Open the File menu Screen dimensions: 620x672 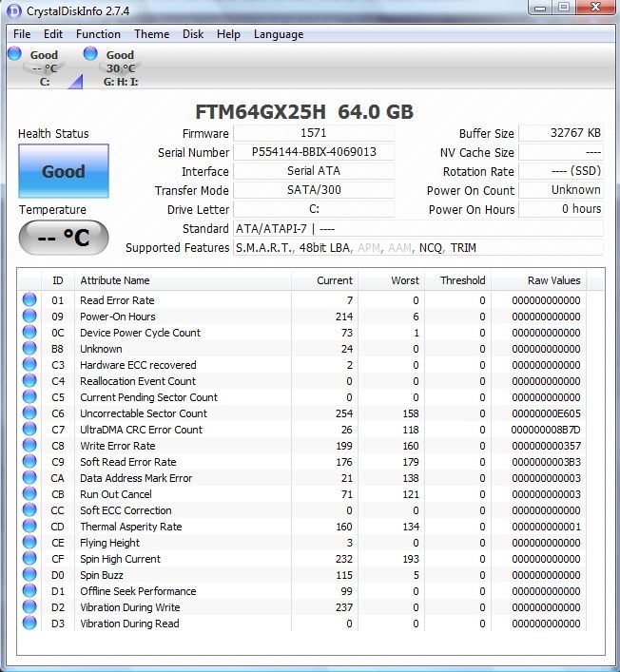(x=22, y=34)
